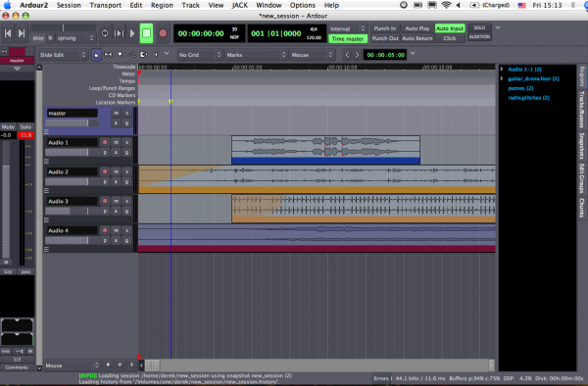This screenshot has width=588, height=386.
Task: Open the JACK menu
Action: [x=240, y=5]
